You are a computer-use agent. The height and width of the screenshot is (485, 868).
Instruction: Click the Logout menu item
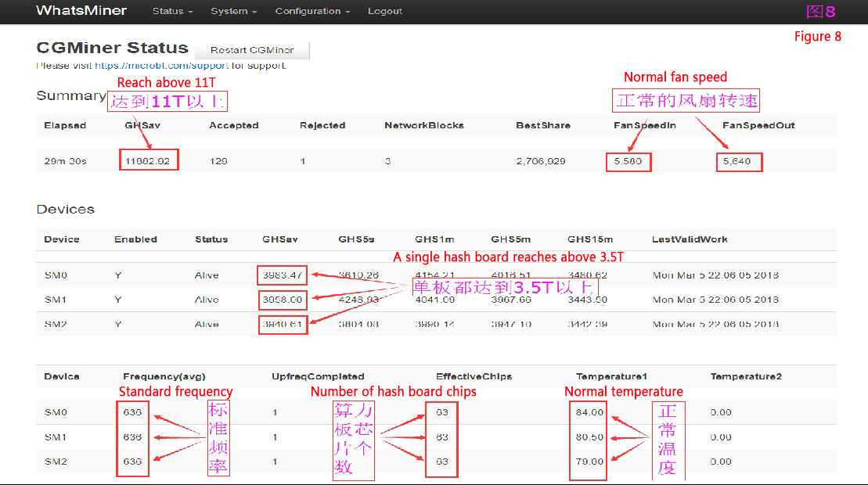tap(384, 12)
